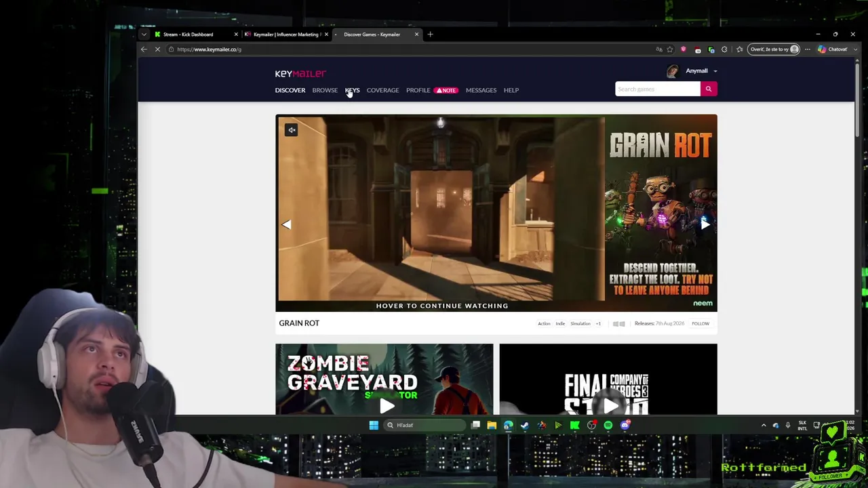This screenshot has height=488, width=868.
Task: Stop loading the page
Action: pyautogui.click(x=157, y=49)
